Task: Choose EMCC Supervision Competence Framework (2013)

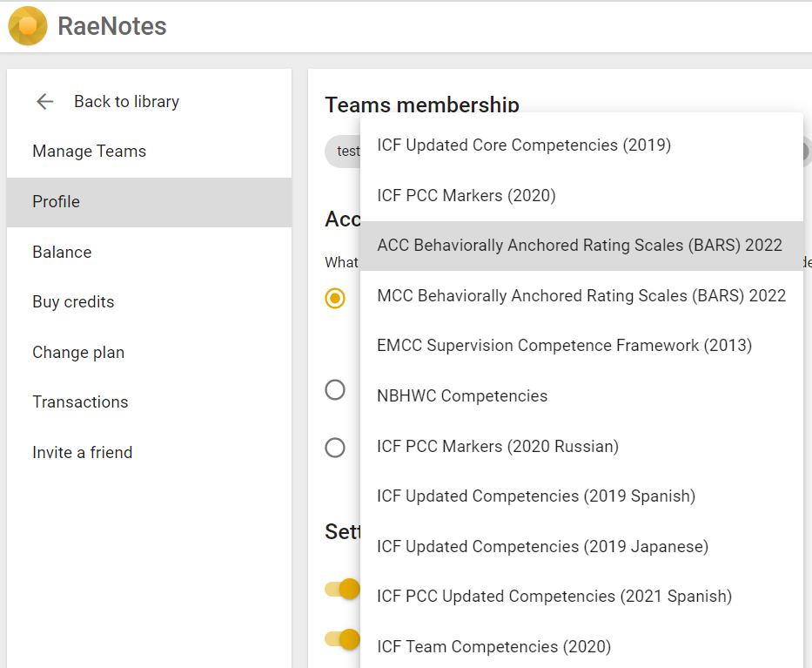Action: (x=581, y=346)
